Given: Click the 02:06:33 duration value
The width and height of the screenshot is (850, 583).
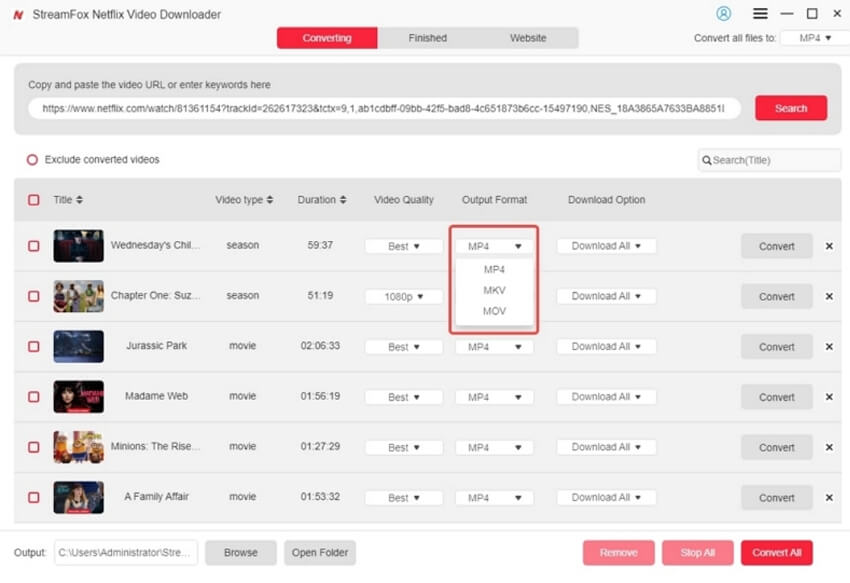Looking at the screenshot, I should click(x=320, y=346).
